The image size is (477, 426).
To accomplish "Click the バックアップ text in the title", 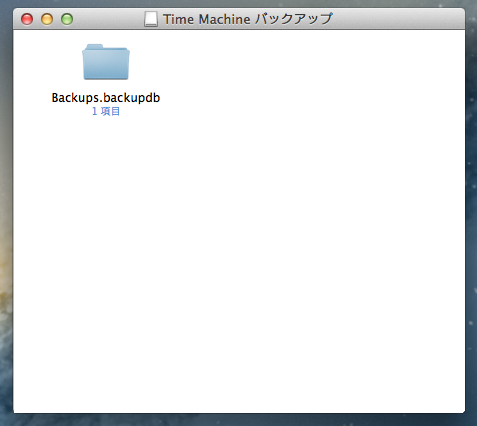I will pos(293,19).
